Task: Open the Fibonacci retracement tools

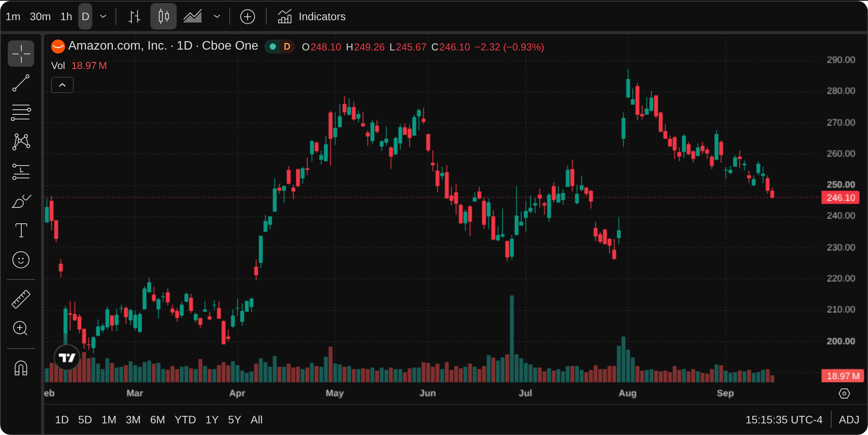Action: coord(21,112)
